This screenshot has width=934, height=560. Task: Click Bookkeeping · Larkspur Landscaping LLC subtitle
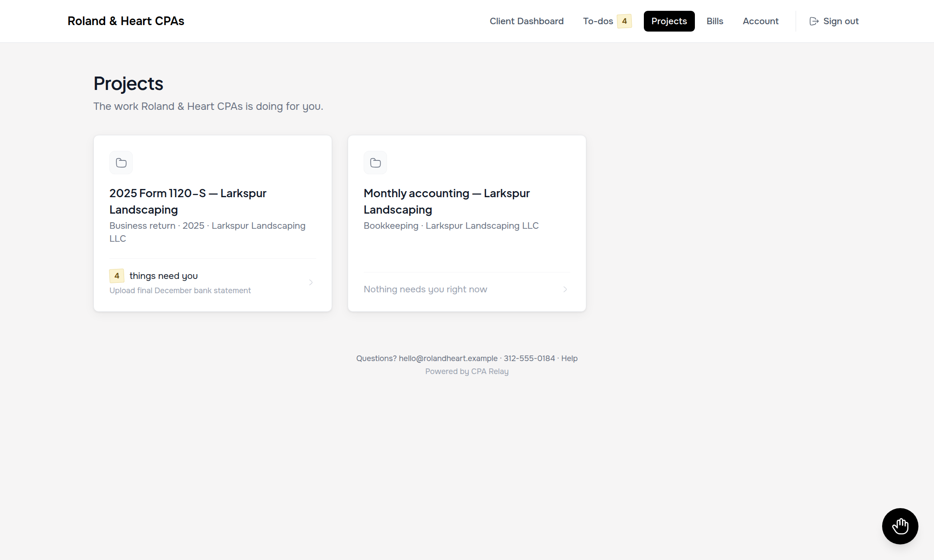point(451,226)
